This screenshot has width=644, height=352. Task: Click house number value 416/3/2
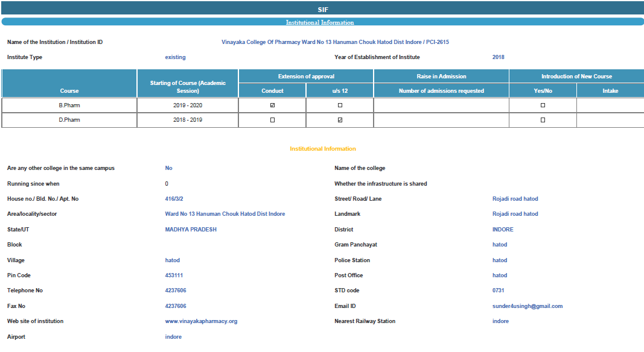click(174, 199)
